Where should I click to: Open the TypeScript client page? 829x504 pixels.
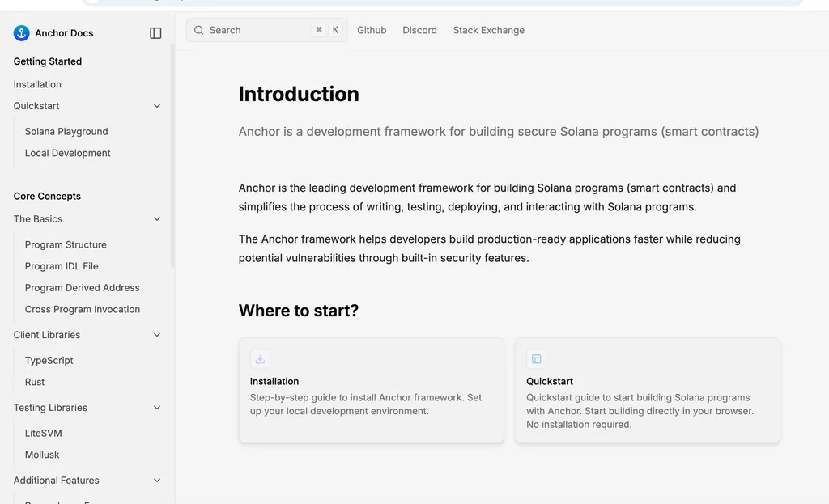(49, 360)
